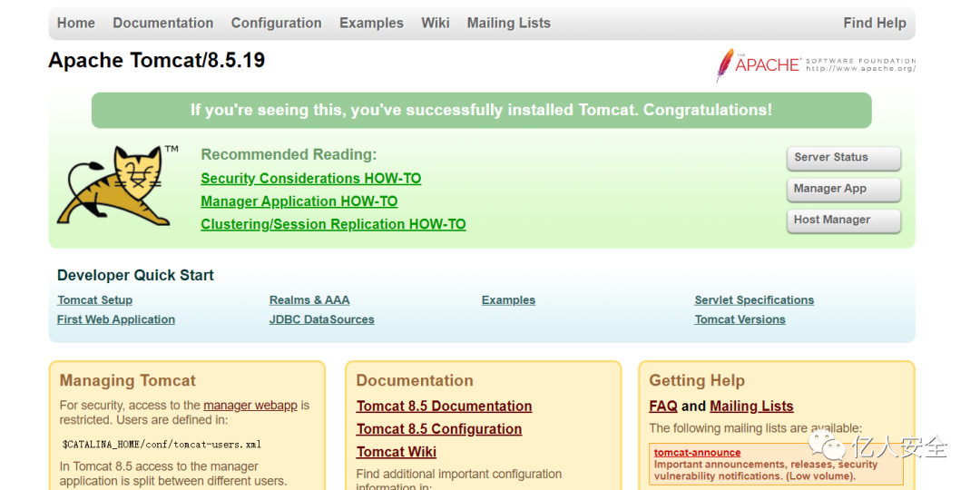
Task: Click the Recommended Reading heading
Action: click(289, 154)
